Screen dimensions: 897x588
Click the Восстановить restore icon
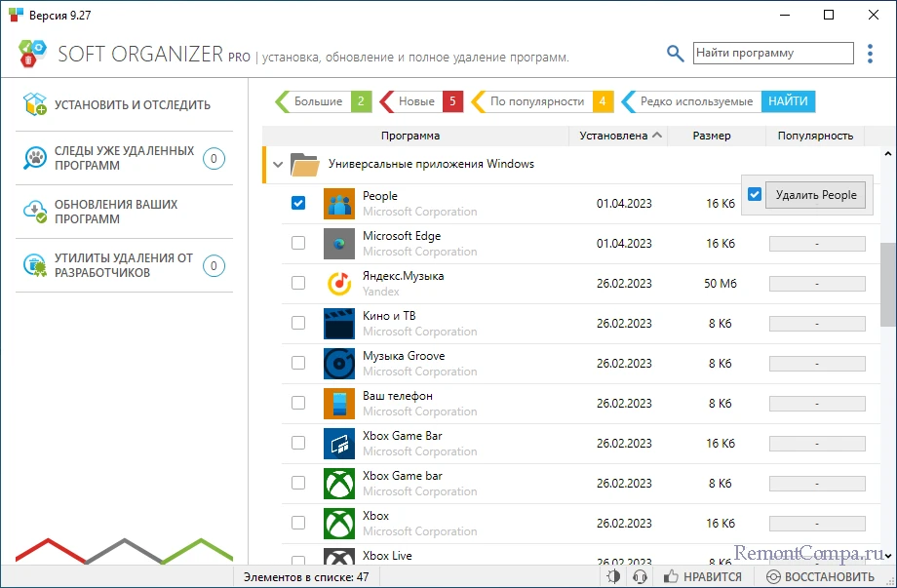point(773,576)
